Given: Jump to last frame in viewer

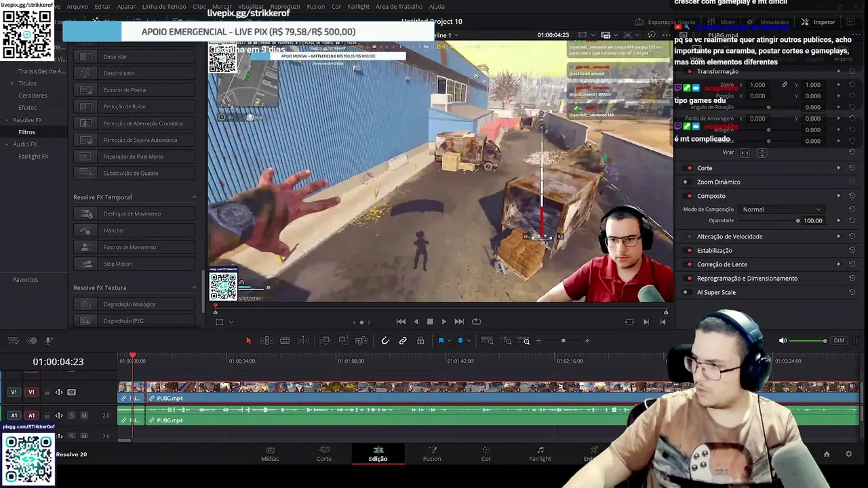Looking at the screenshot, I should [459, 322].
